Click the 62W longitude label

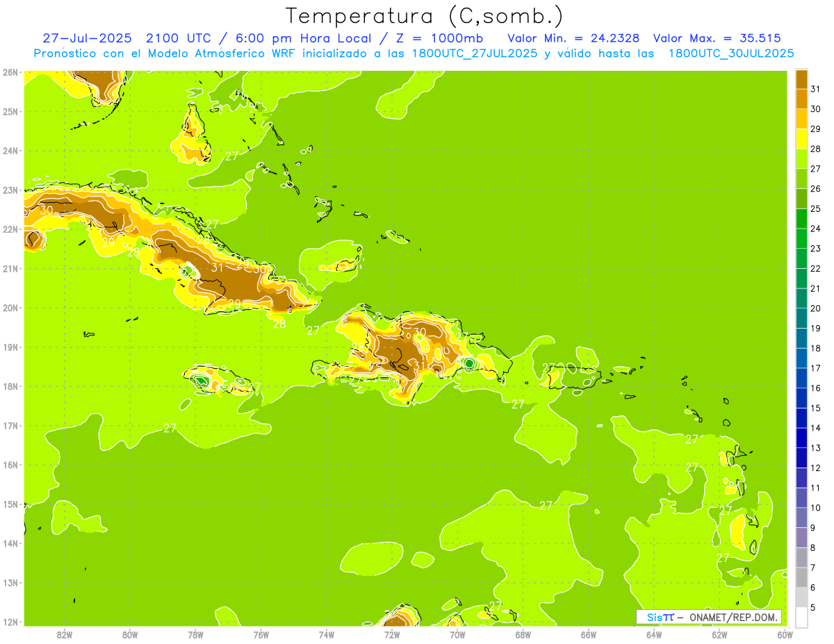719,634
